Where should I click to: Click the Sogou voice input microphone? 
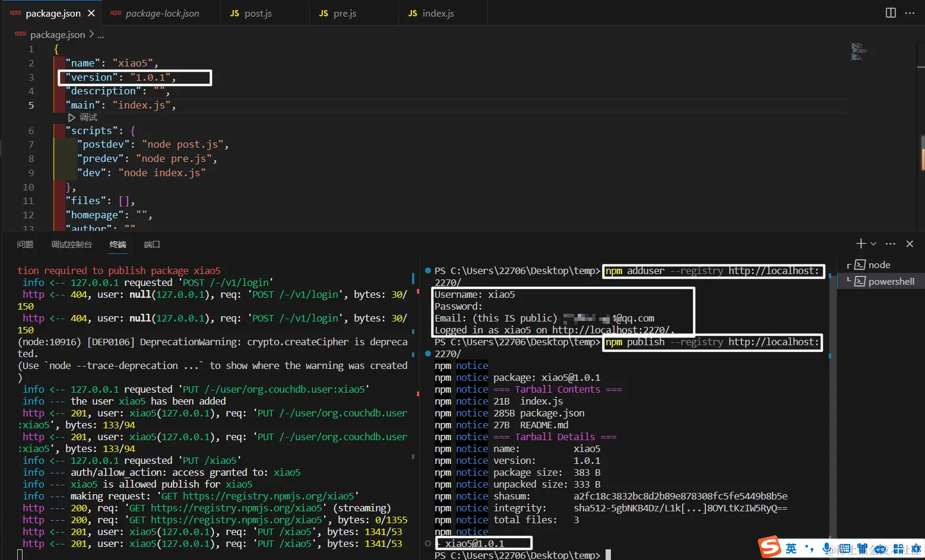point(827,549)
